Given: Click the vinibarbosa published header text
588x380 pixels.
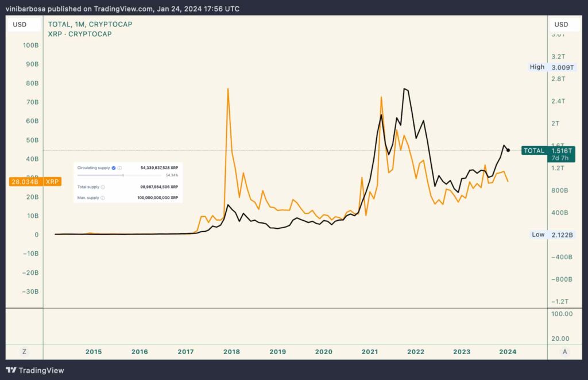Looking at the screenshot, I should pos(122,9).
